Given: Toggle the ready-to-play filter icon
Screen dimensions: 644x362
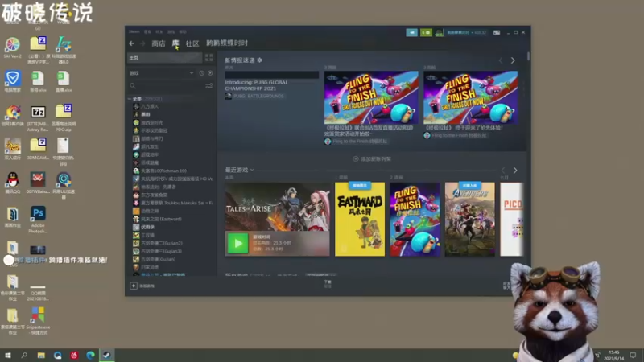Looking at the screenshot, I should (x=210, y=73).
